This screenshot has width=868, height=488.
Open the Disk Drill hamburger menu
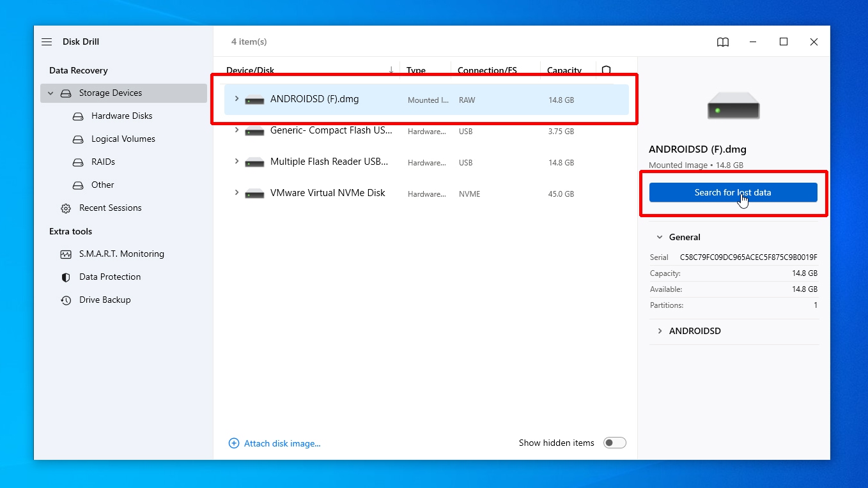coord(47,42)
